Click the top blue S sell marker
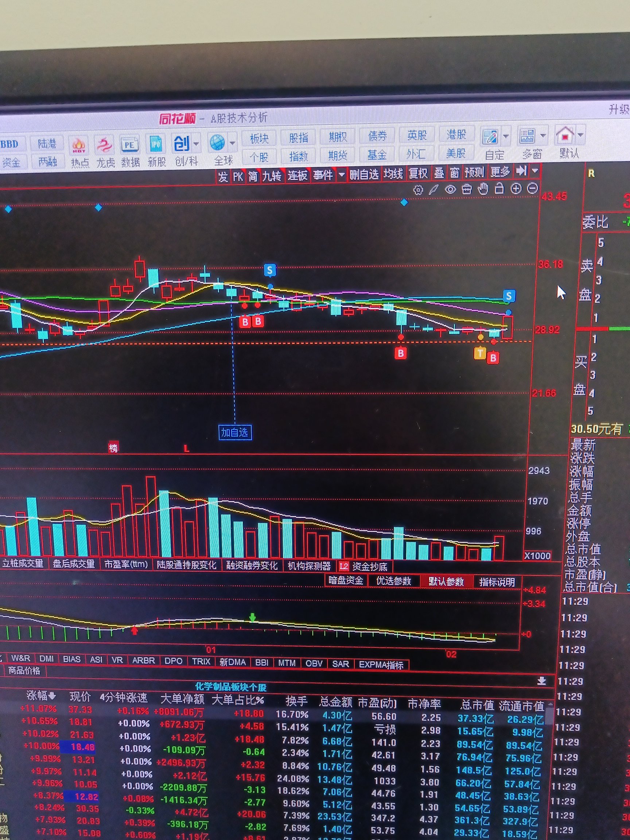Image resolution: width=630 pixels, height=840 pixels. [x=270, y=271]
